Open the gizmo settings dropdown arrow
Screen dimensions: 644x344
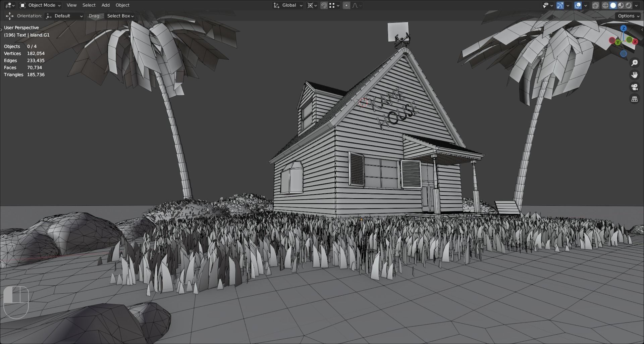click(x=568, y=5)
